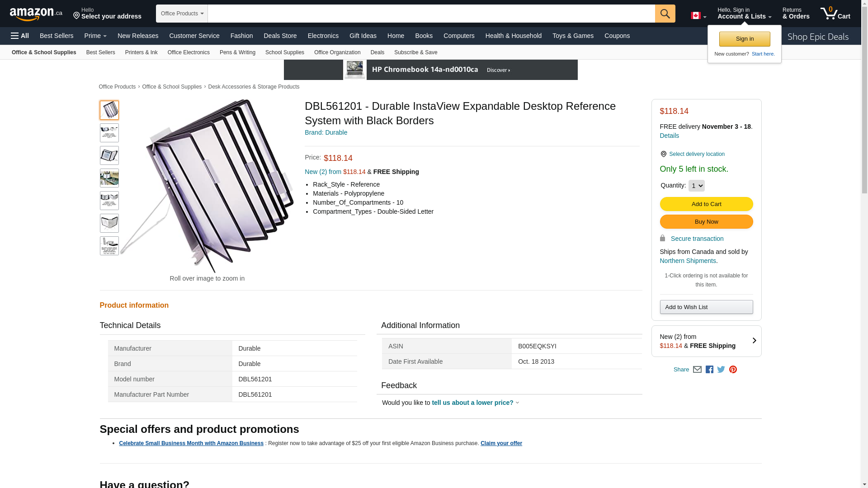Share product via email icon
This screenshot has width=868, height=488.
pos(697,370)
